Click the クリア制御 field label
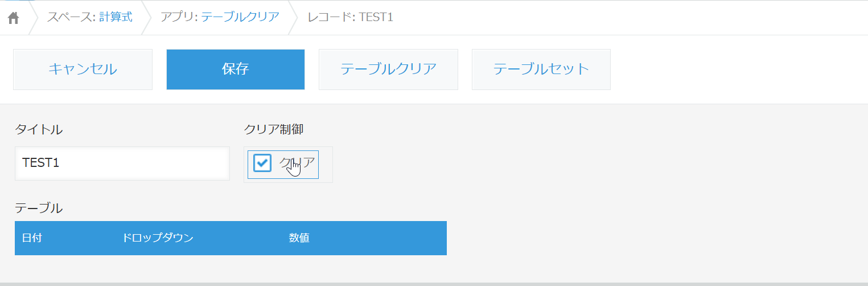 273,130
